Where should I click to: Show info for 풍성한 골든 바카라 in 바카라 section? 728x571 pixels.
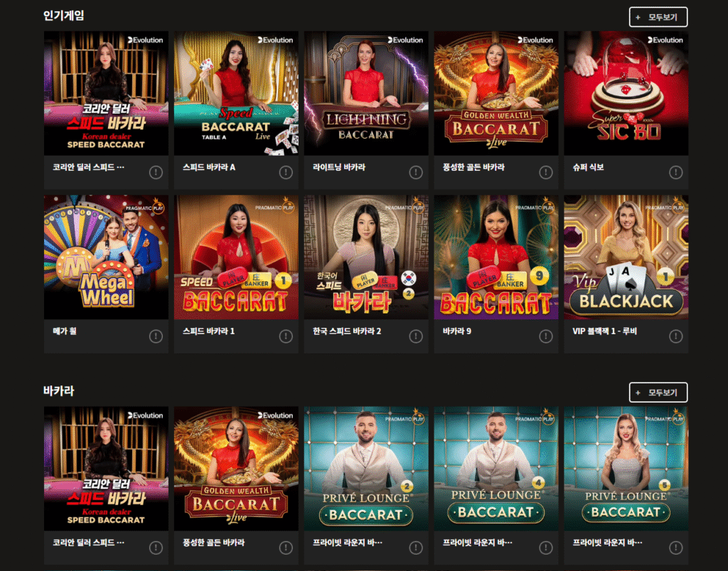pyautogui.click(x=286, y=548)
